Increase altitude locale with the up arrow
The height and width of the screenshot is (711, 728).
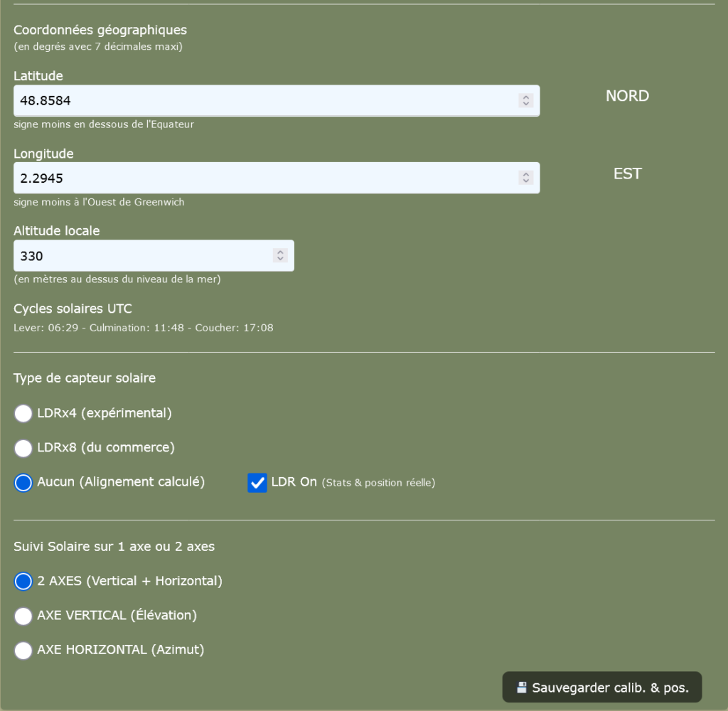tap(280, 252)
